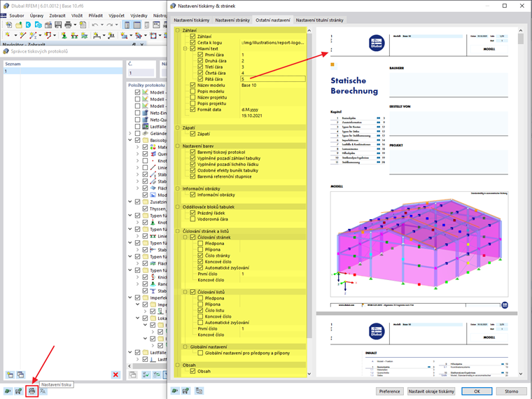Click the red X delete report icon

pyautogui.click(x=115, y=374)
